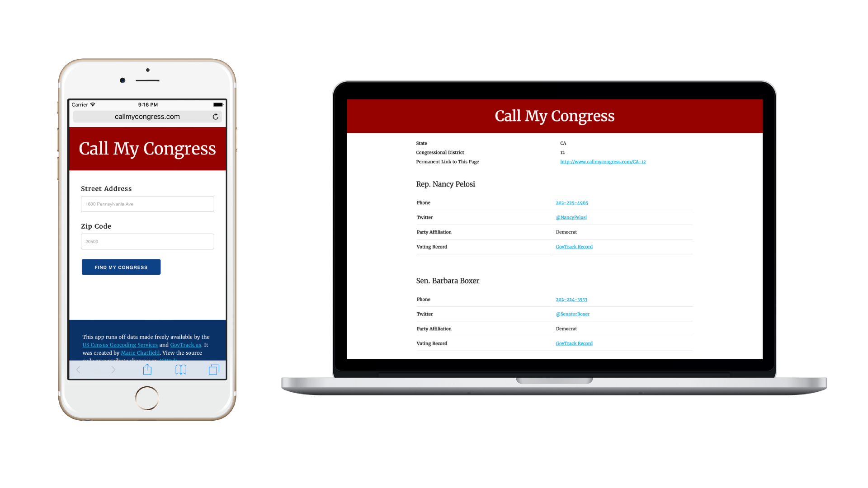Click FIND MY CONGRESS button

[x=121, y=267]
